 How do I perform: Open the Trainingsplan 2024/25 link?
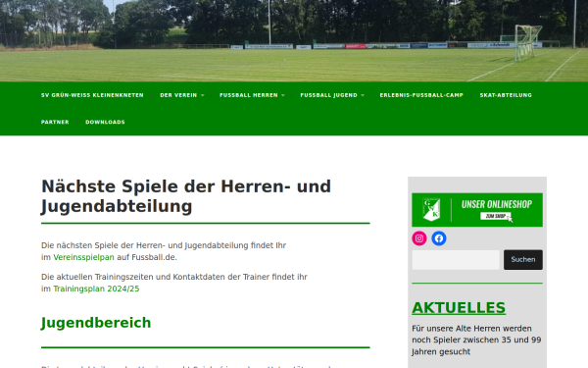click(96, 289)
